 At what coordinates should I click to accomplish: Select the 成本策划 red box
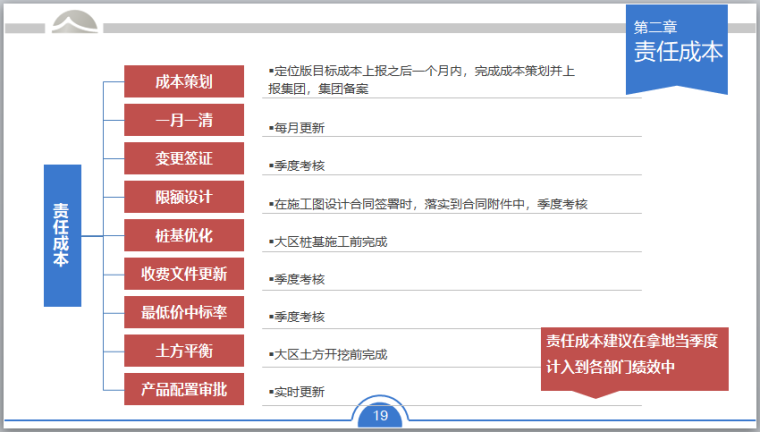pyautogui.click(x=184, y=81)
